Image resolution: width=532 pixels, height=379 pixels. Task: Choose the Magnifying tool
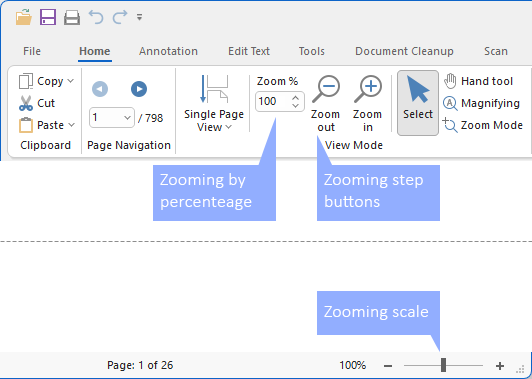tap(481, 103)
